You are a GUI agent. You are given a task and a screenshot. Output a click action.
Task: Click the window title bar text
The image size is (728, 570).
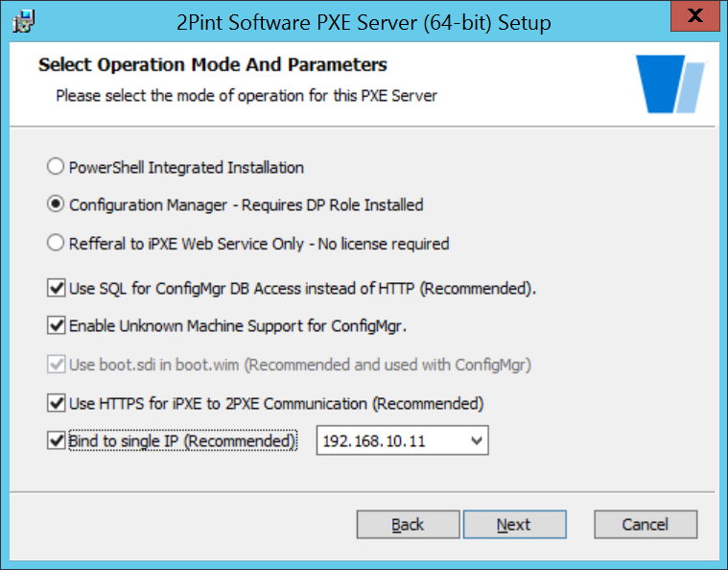tap(364, 22)
